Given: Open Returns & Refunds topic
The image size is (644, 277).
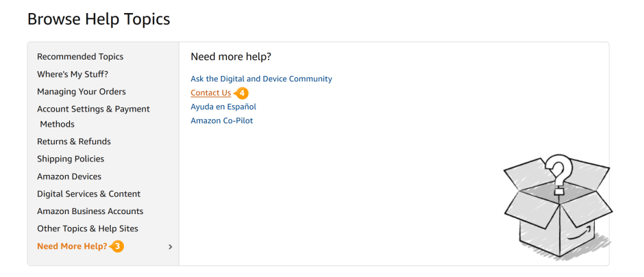Looking at the screenshot, I should pos(74,142).
